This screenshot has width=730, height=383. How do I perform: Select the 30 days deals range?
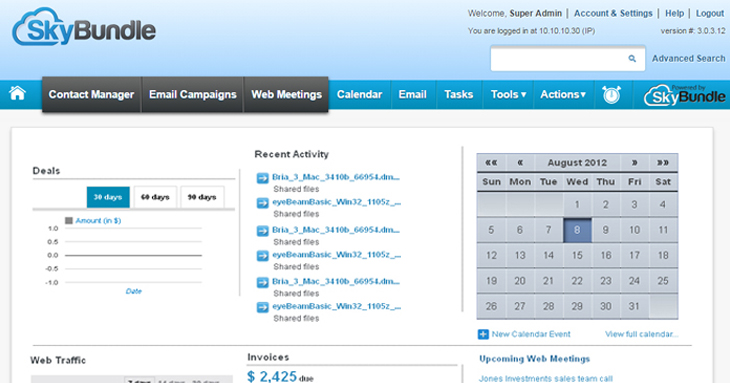click(108, 197)
